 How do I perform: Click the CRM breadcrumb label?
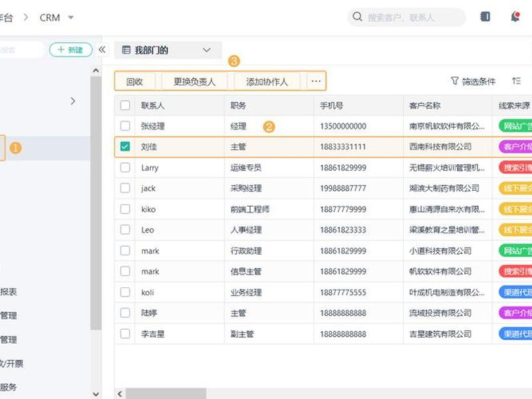pyautogui.click(x=50, y=17)
